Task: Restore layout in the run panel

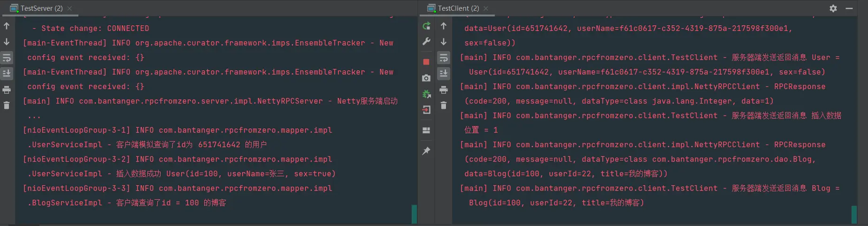Action: coord(426,130)
